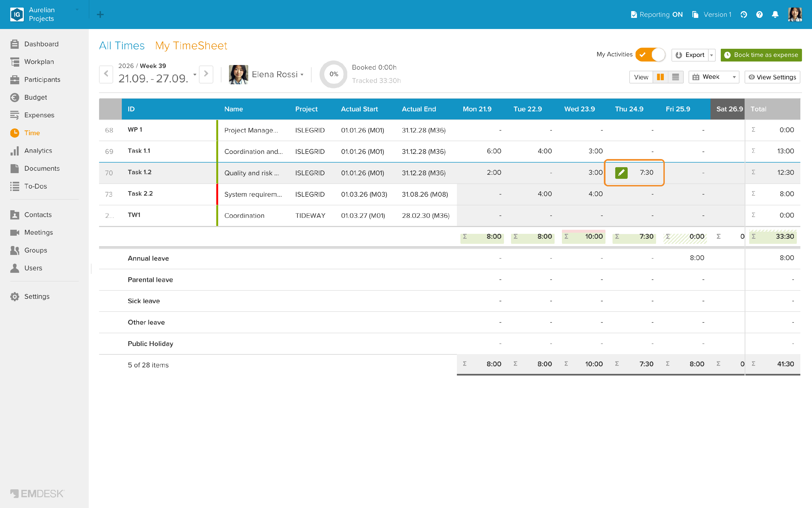Switch to the column view layout
Image resolution: width=812 pixels, height=508 pixels.
[660, 77]
